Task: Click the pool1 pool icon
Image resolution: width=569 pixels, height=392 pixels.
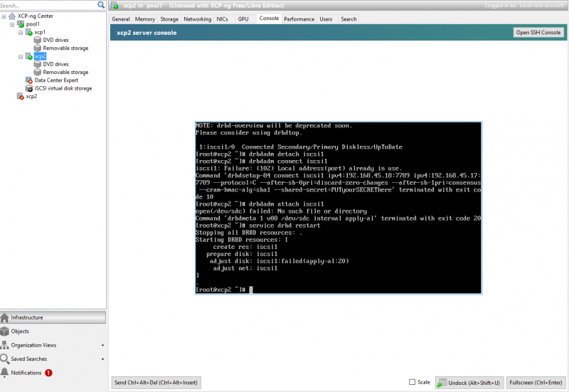Action: 21,24
